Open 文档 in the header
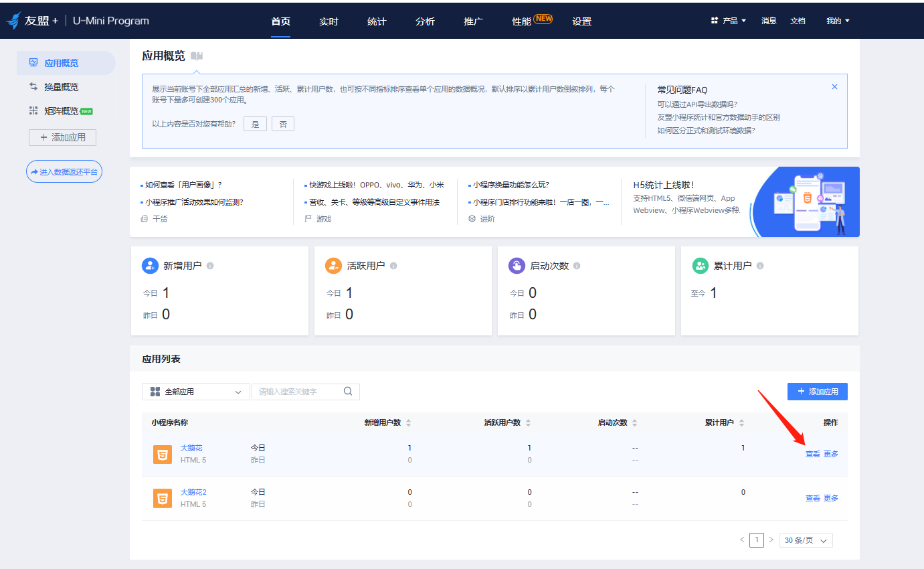Screen dimensions: 924x569 798,21
